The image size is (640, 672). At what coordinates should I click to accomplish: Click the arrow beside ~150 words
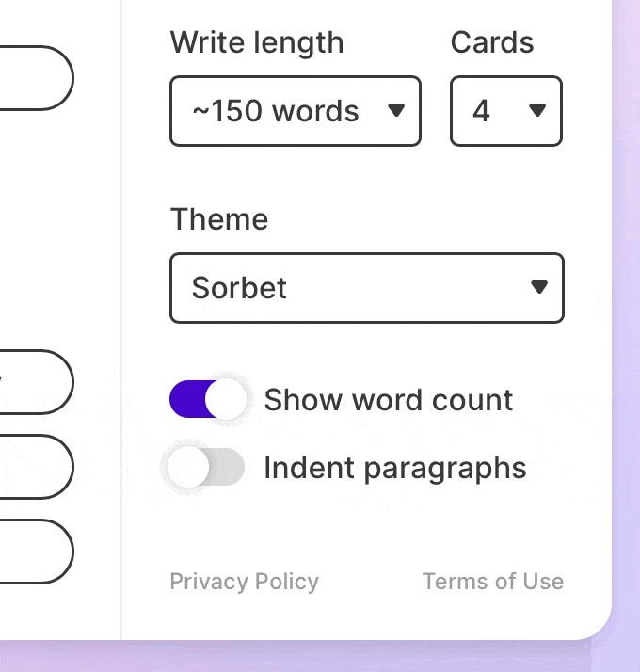pos(396,110)
